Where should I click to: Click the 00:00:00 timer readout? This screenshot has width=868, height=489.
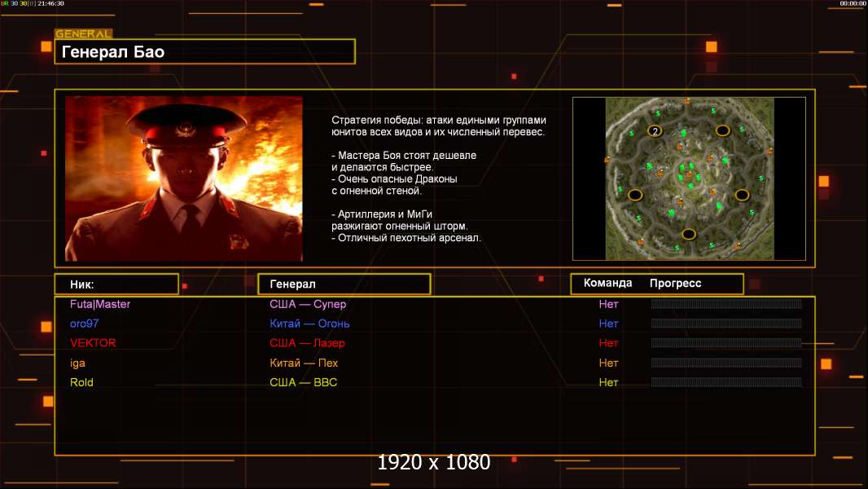click(853, 3)
